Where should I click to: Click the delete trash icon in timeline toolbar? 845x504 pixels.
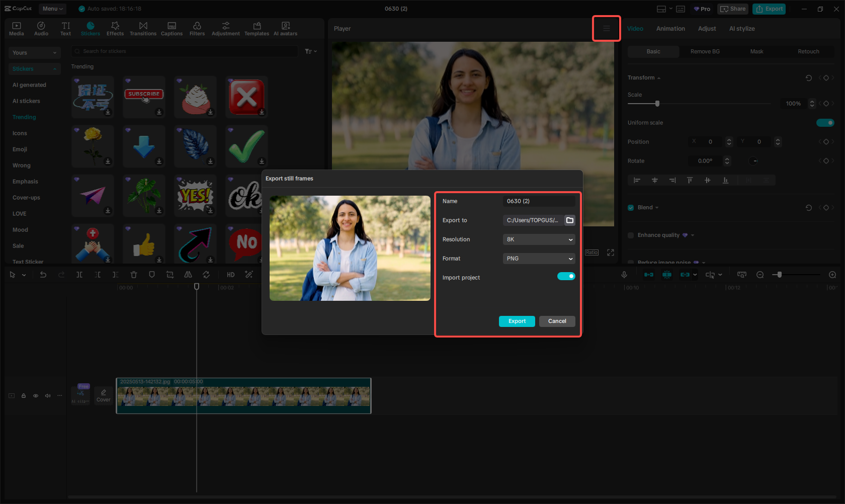click(x=134, y=275)
